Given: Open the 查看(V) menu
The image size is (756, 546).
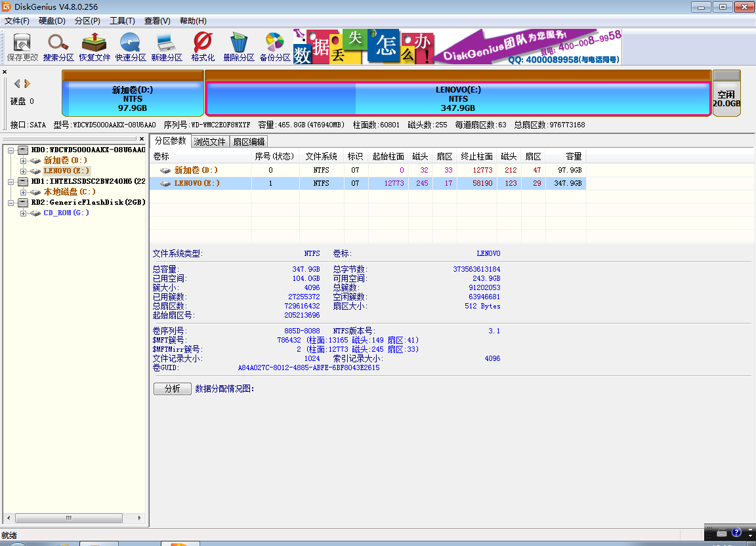Looking at the screenshot, I should pyautogui.click(x=157, y=21).
